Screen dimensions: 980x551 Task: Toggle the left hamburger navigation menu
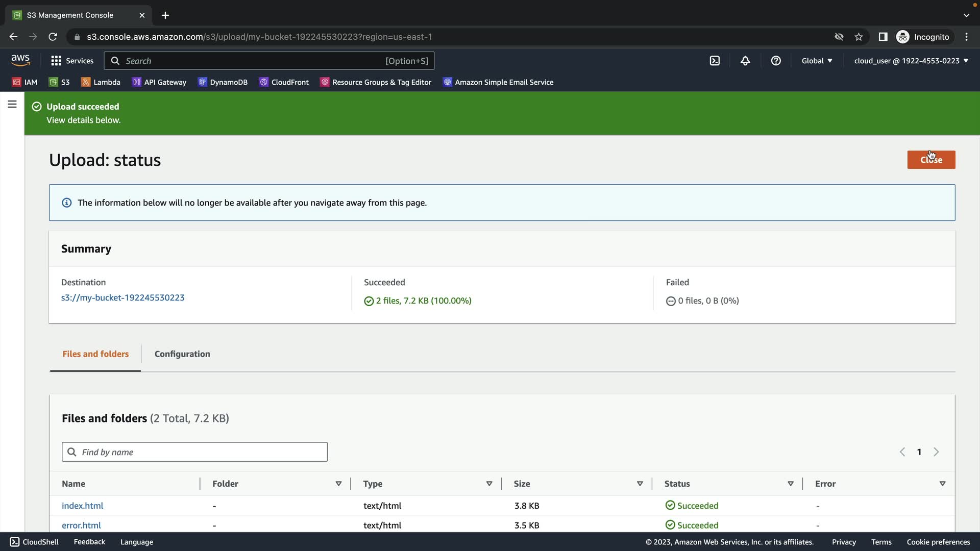pos(12,105)
